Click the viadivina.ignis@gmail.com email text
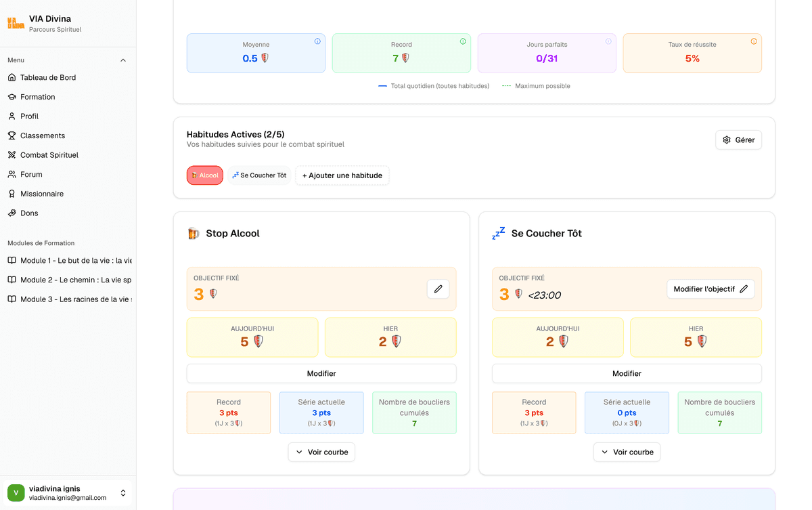The width and height of the screenshot is (812, 510). click(x=68, y=498)
